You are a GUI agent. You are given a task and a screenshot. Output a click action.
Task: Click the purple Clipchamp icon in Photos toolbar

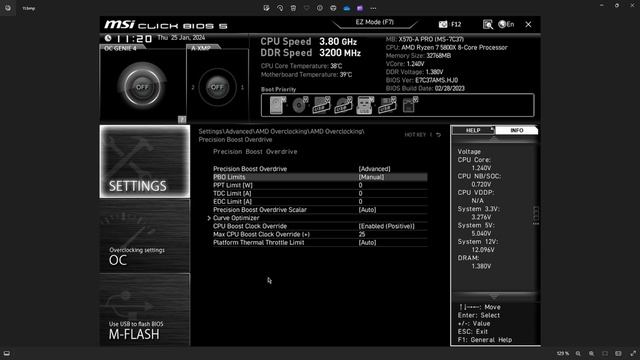360,8
